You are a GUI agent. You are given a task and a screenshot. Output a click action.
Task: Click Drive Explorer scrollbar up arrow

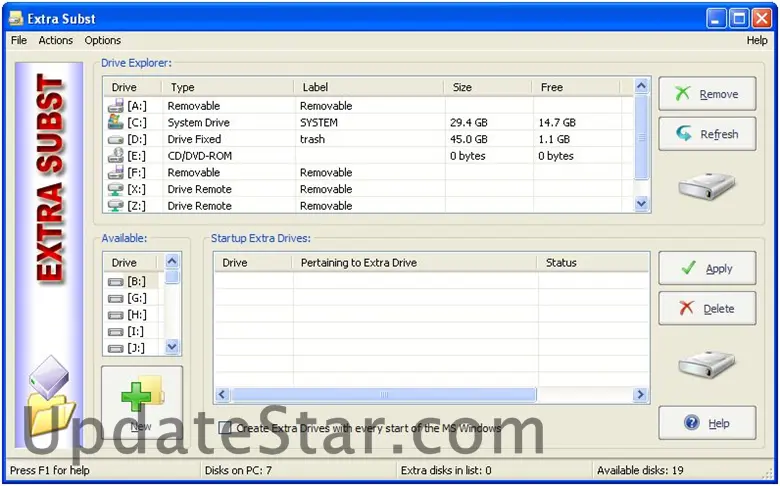(641, 86)
